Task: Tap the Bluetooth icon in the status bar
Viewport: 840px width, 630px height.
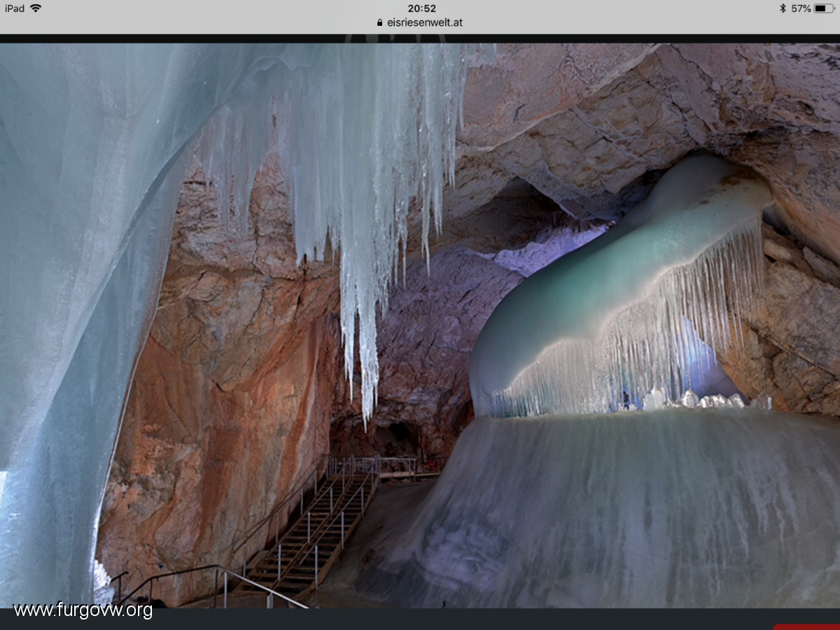Action: [x=783, y=8]
